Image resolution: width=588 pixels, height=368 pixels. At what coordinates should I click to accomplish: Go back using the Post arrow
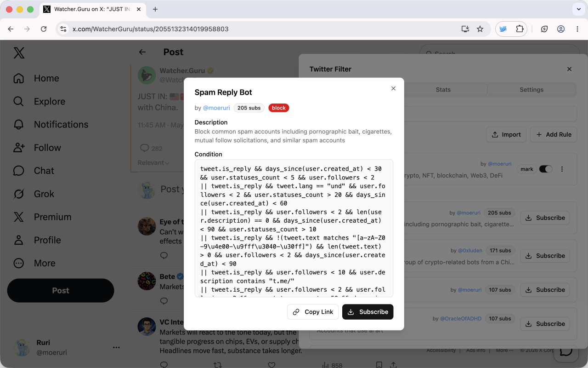click(142, 52)
